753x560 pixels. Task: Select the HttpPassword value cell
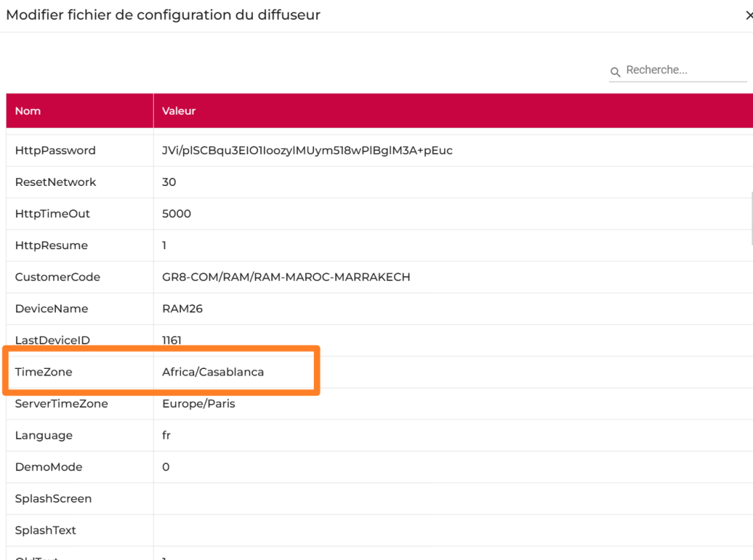click(307, 151)
